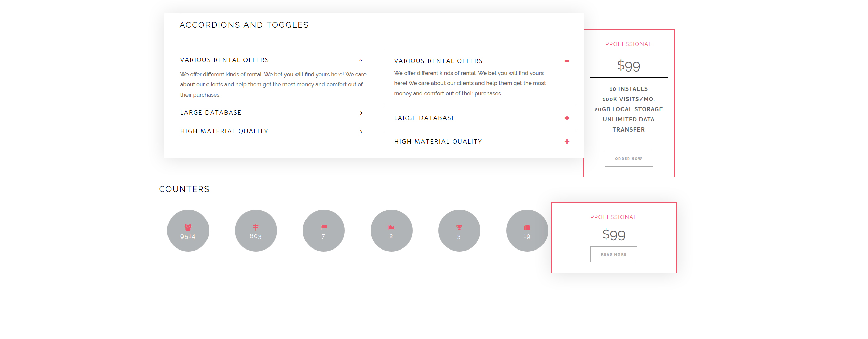Click the signpost icon above 603
Screen dimensions: 868x339
pos(256,227)
